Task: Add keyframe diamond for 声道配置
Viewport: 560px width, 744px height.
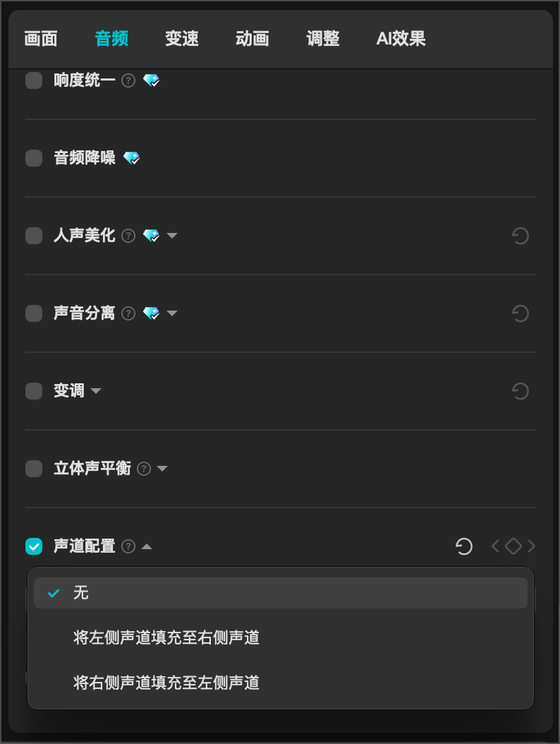Action: coord(513,546)
